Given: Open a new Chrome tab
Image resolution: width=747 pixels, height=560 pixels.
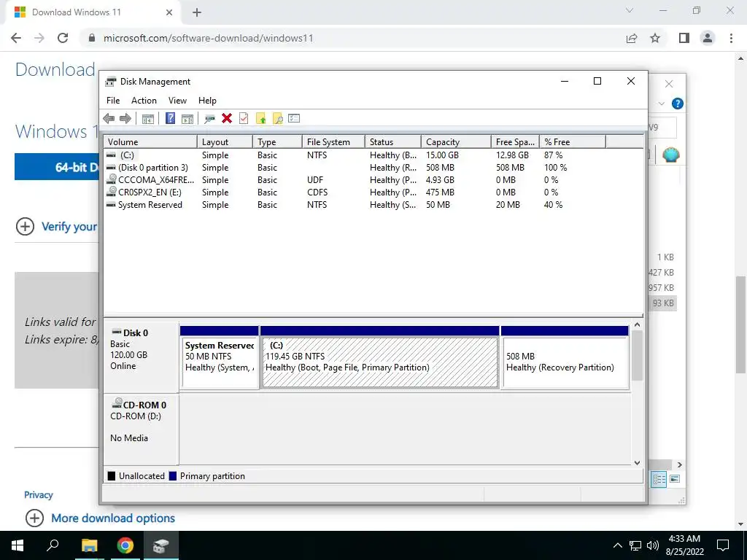Looking at the screenshot, I should click(197, 12).
